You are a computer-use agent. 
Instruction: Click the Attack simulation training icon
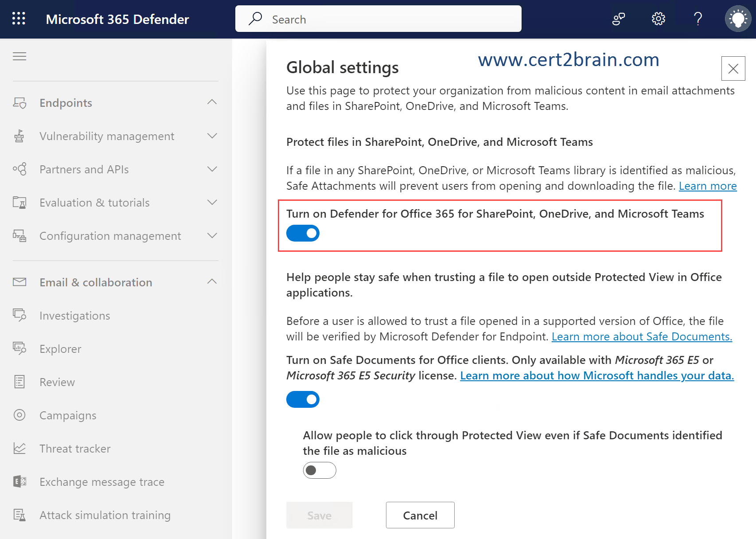19,515
